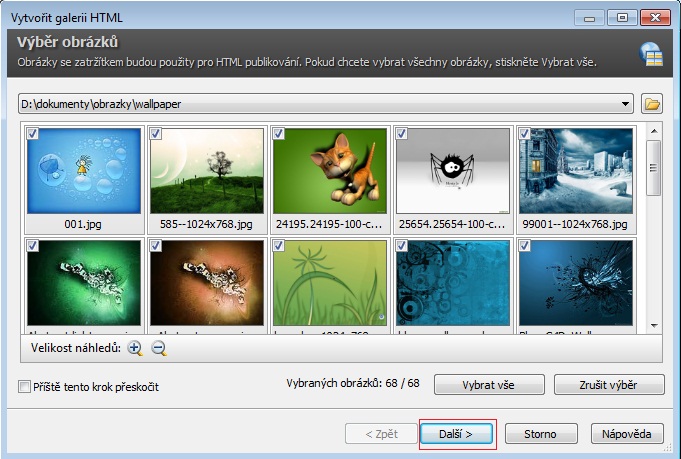Select the spider image 25654 thumbnail
Image resolution: width=681 pixels, height=459 pixels.
point(453,170)
